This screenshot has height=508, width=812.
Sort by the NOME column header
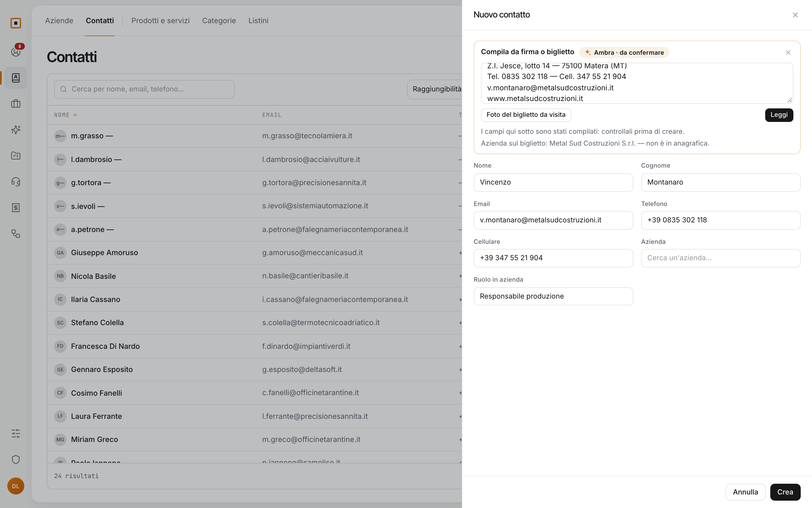[66, 115]
